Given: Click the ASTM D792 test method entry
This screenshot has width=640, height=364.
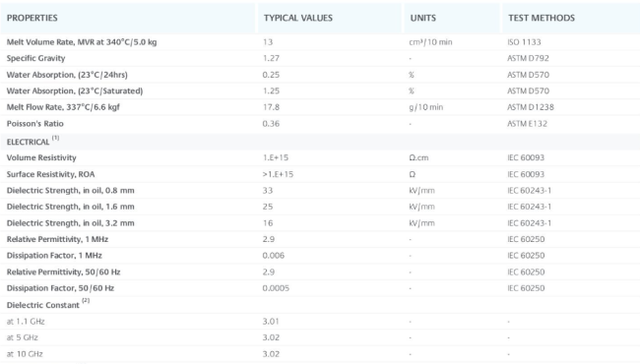Looking at the screenshot, I should tap(528, 58).
